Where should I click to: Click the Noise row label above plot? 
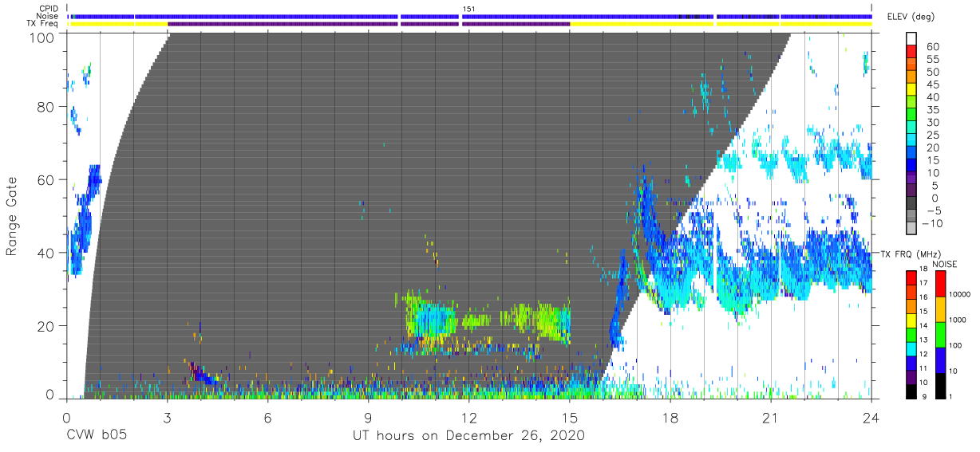[x=47, y=16]
